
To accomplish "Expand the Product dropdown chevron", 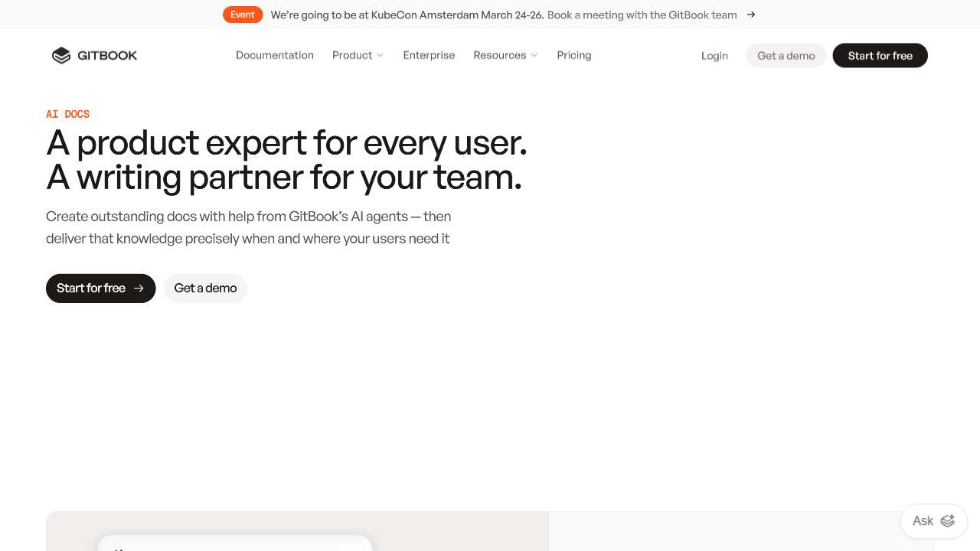I will 381,55.
